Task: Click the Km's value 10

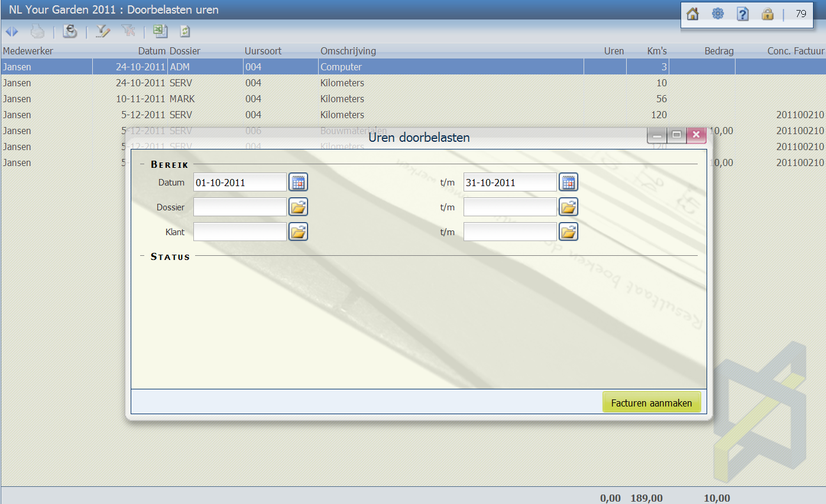Action: (662, 83)
